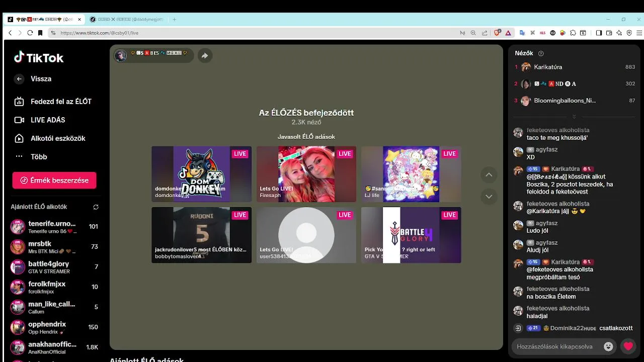Viewport: 644px width, 362px height.
Task: Send a heart like
Action: (x=628, y=346)
